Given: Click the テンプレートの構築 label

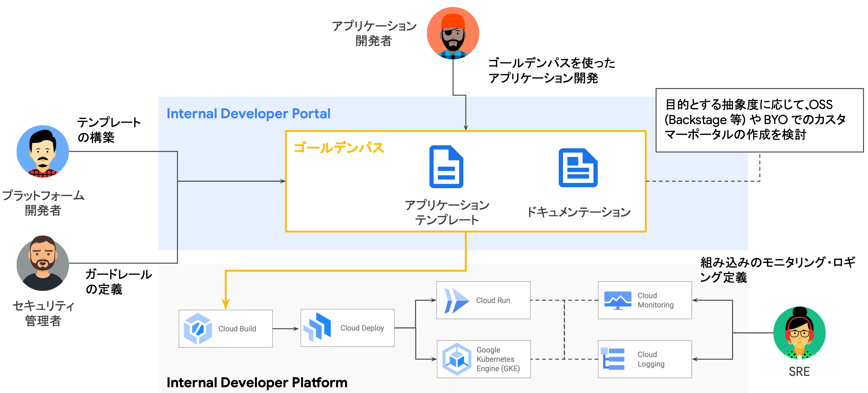Looking at the screenshot, I should pyautogui.click(x=109, y=130).
